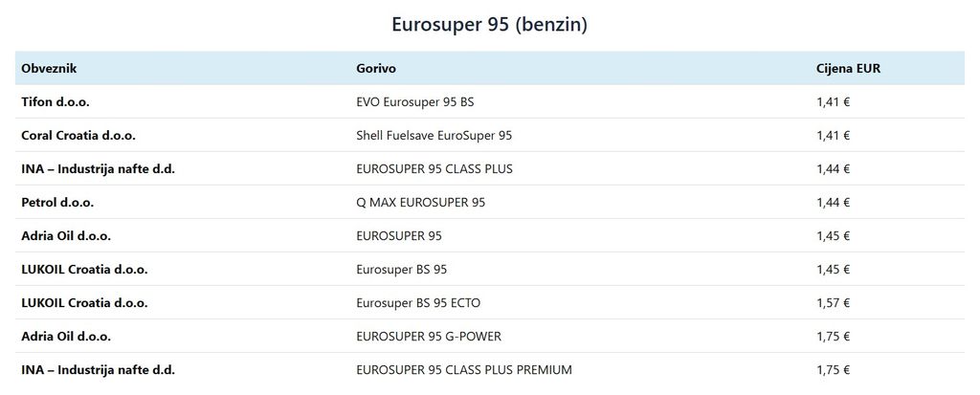Click the Eurosuper BS 95 ECTO cell
This screenshot has height=395, width=980.
pyautogui.click(x=418, y=303)
